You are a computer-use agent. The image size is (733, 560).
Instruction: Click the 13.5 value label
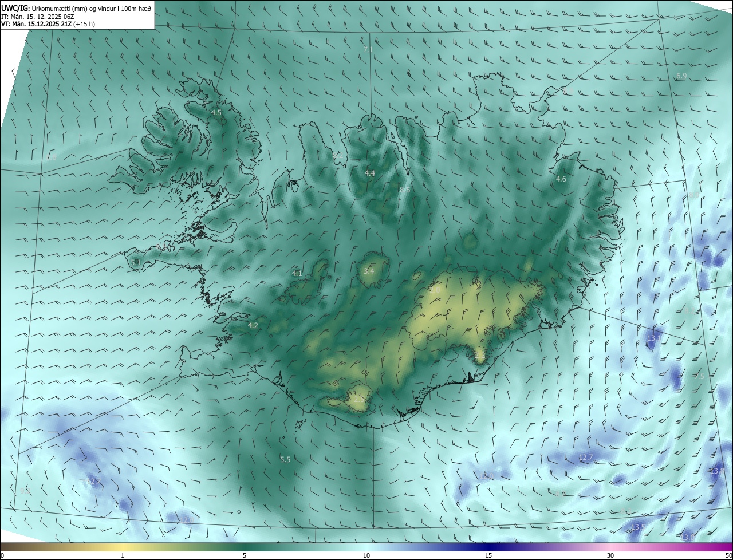coord(638,527)
